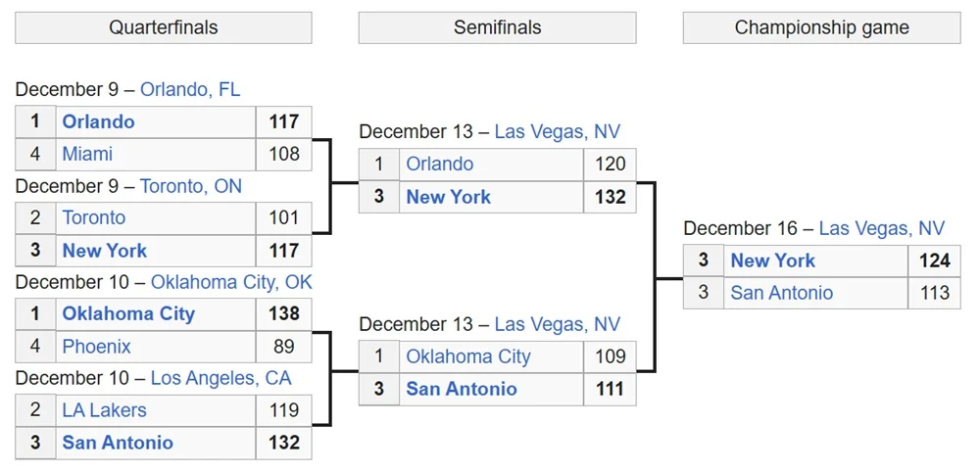
Task: Open Toronto team link in quarterfinals row
Action: [94, 217]
